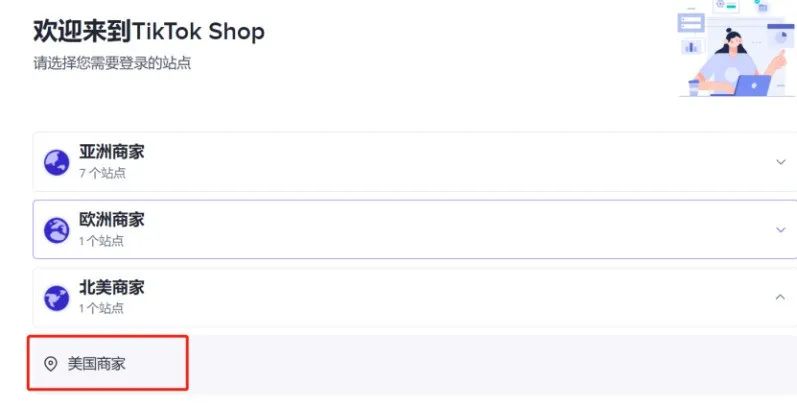
Task: Click the 欢迎来到TikTok Shop title
Action: pyautogui.click(x=149, y=31)
